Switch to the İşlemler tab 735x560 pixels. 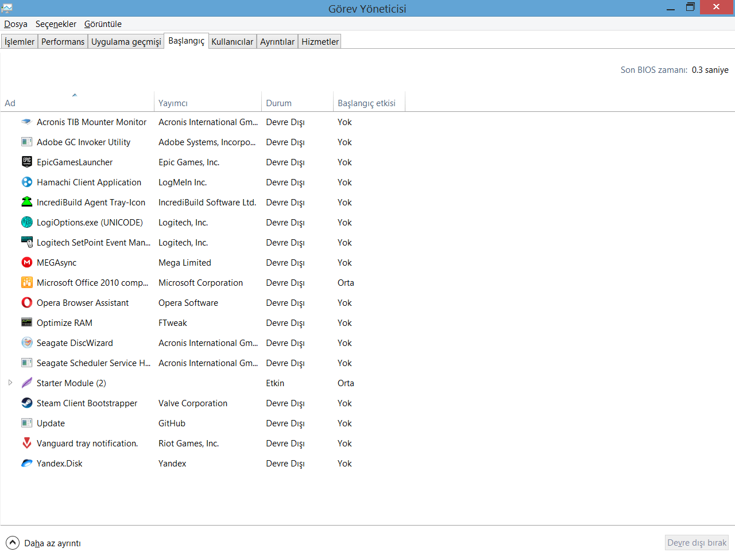click(x=20, y=42)
